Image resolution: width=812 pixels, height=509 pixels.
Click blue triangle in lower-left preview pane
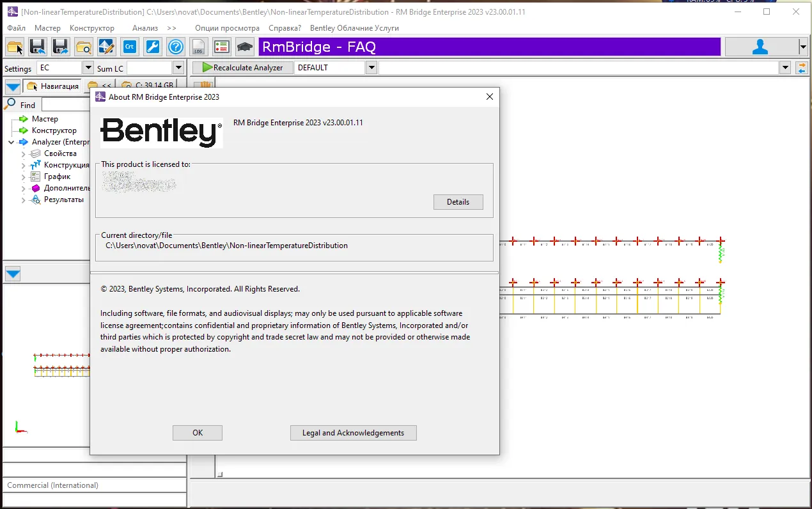[13, 274]
